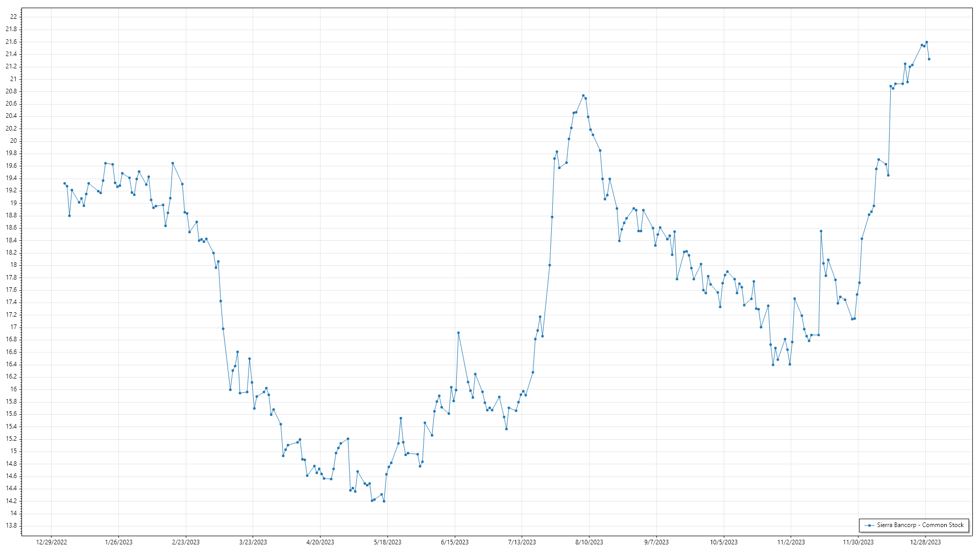This screenshot has height=551, width=980.
Task: Click the Sierra Bancorp legend line marker
Action: pyautogui.click(x=869, y=525)
